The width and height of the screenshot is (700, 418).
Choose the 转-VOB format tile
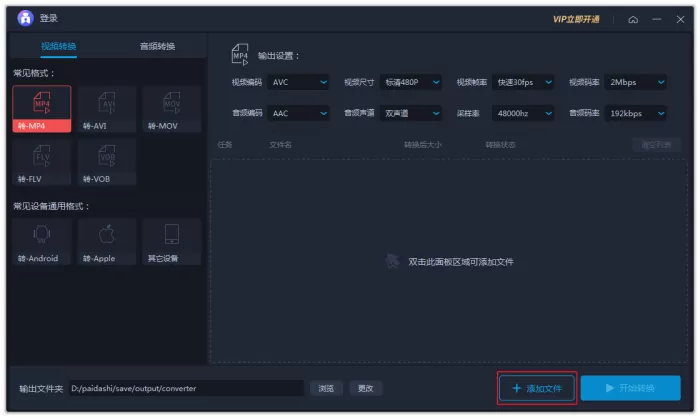coord(107,162)
